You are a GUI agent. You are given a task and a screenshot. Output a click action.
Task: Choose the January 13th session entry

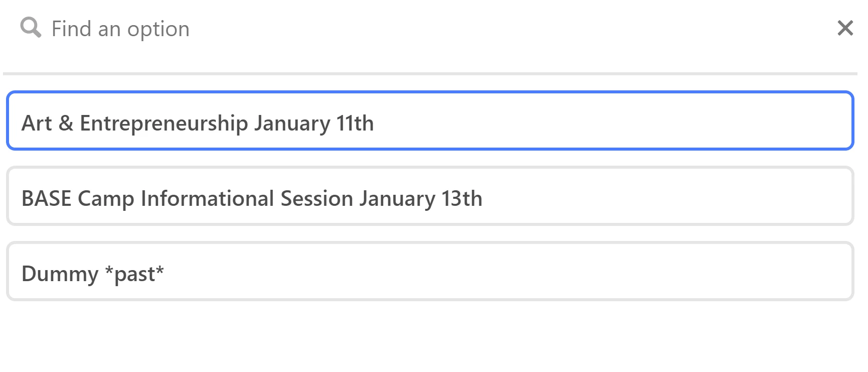pyautogui.click(x=430, y=196)
